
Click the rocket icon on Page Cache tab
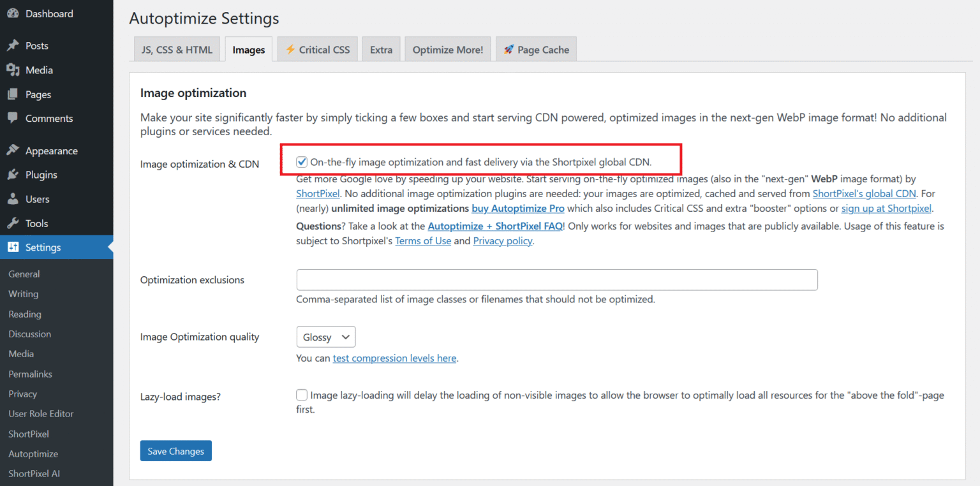[x=509, y=48]
